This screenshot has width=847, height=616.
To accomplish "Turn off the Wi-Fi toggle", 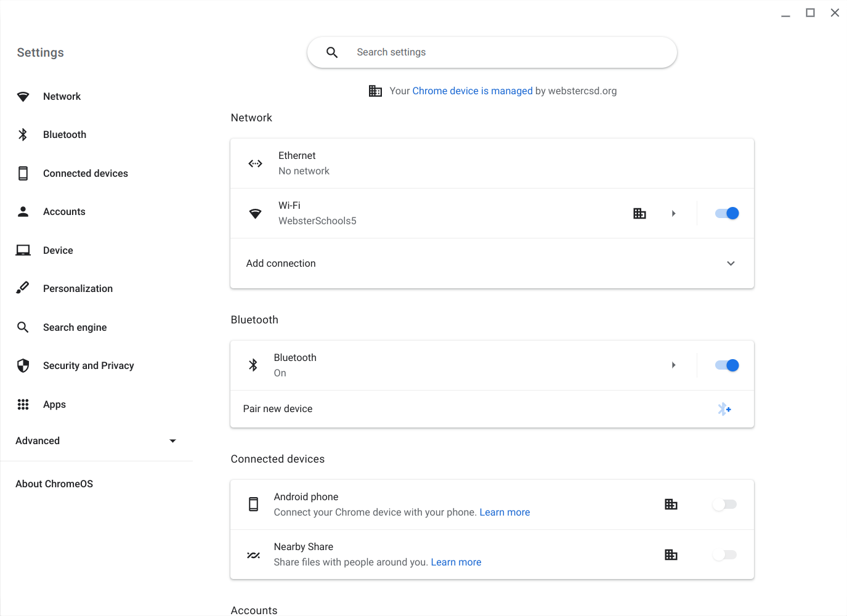I will [x=726, y=213].
